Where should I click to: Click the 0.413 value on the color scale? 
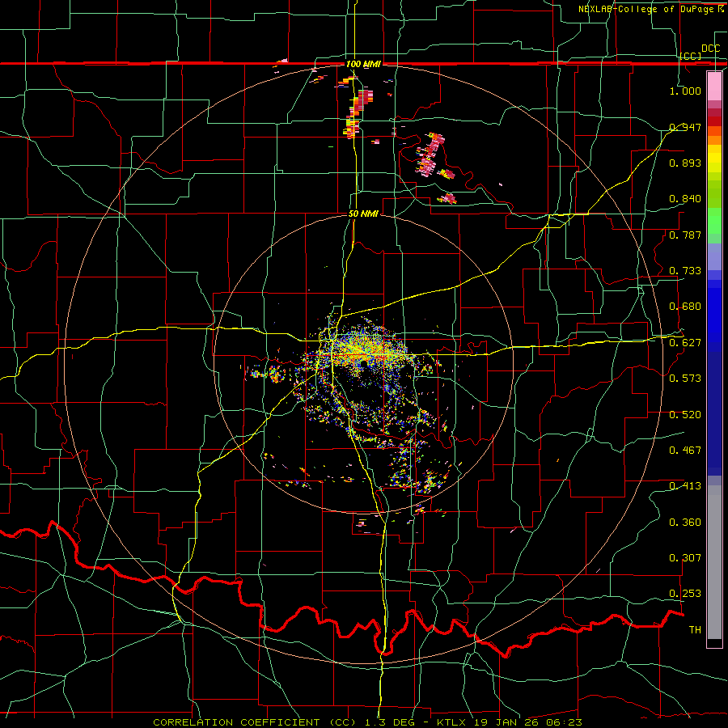tap(685, 486)
